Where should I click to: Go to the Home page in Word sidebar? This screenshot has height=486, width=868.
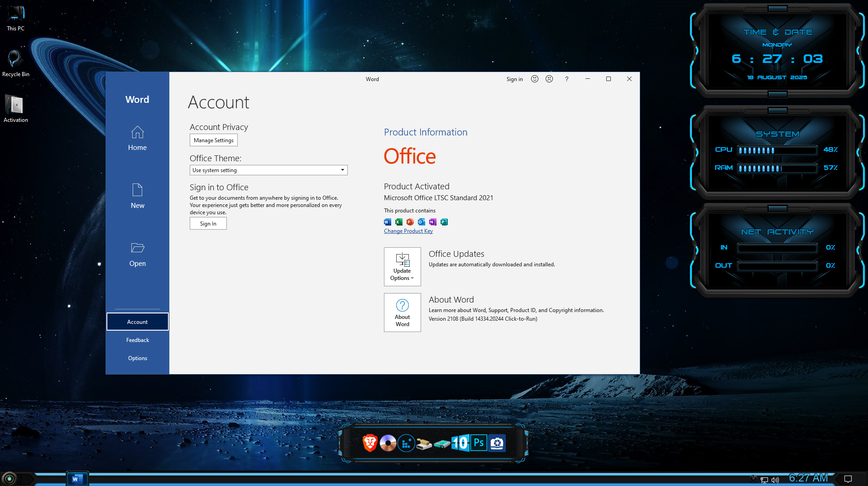pyautogui.click(x=137, y=138)
